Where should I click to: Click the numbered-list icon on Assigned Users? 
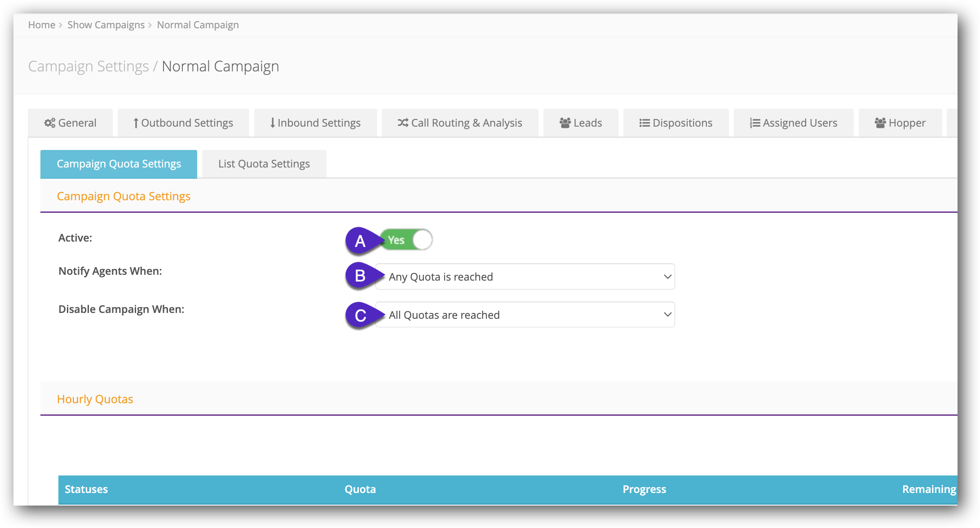click(755, 123)
